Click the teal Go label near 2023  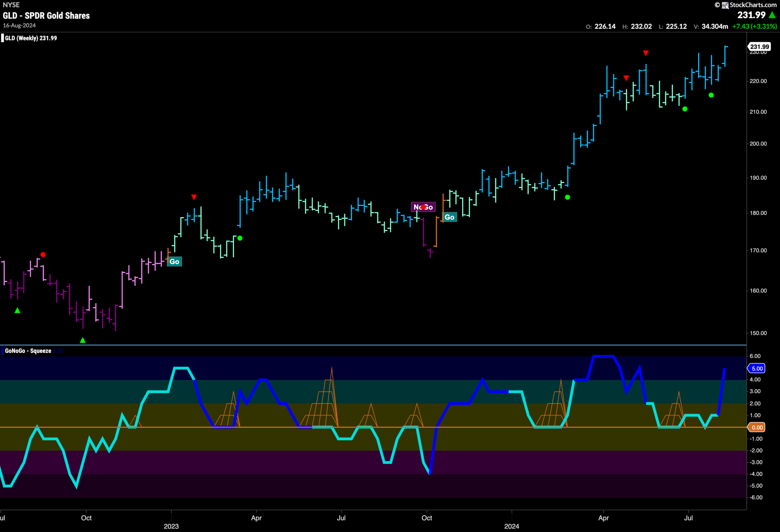[174, 262]
